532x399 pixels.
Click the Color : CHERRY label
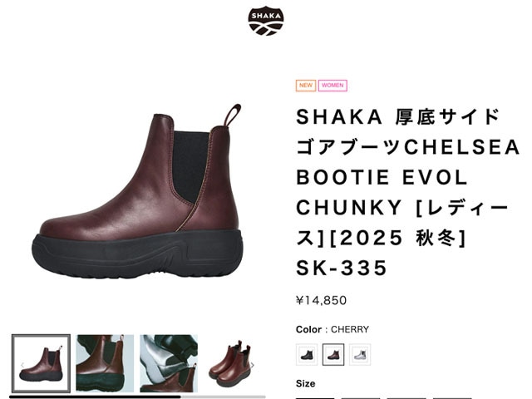332,329
